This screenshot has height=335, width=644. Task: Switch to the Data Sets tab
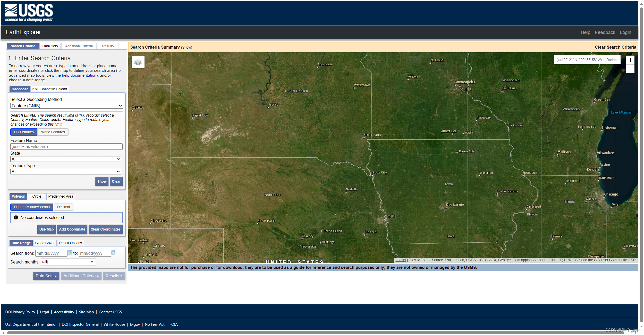tap(50, 46)
